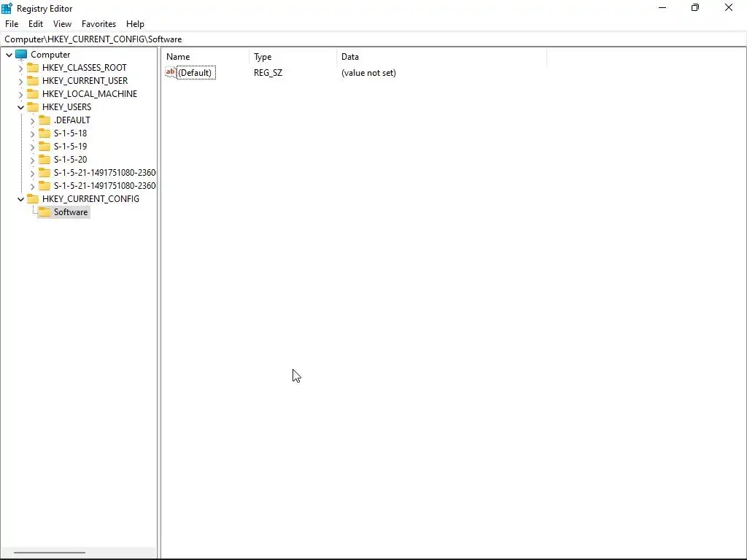Viewport: 747px width, 560px height.
Task: Click the Name column header
Action: 205,57
